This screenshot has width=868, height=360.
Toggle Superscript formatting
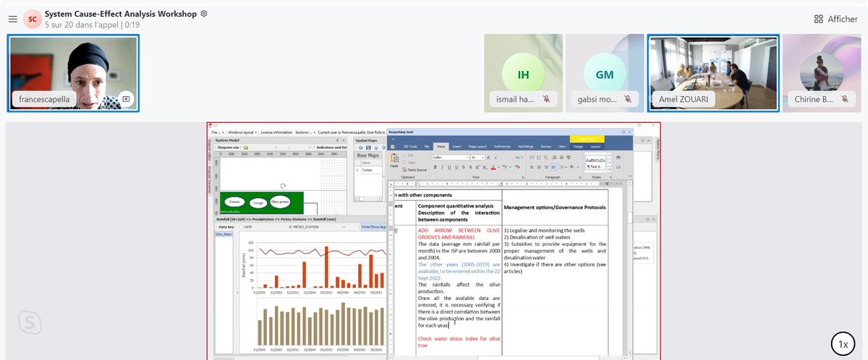(x=478, y=167)
